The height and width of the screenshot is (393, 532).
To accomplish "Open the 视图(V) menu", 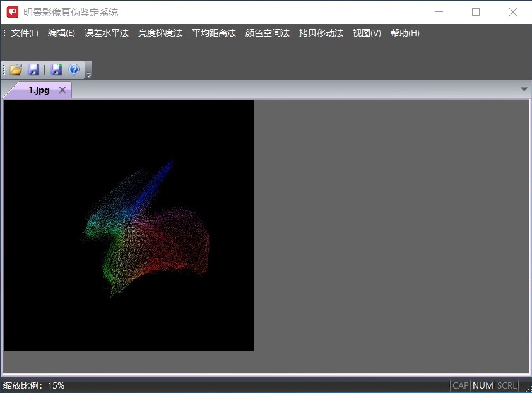I will coord(367,33).
